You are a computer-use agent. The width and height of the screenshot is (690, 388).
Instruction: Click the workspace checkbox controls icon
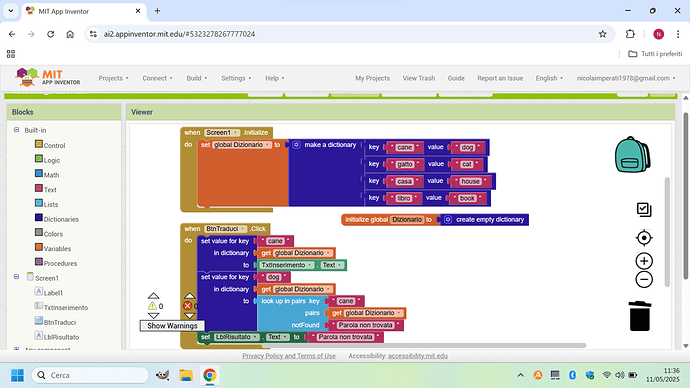[x=644, y=209]
